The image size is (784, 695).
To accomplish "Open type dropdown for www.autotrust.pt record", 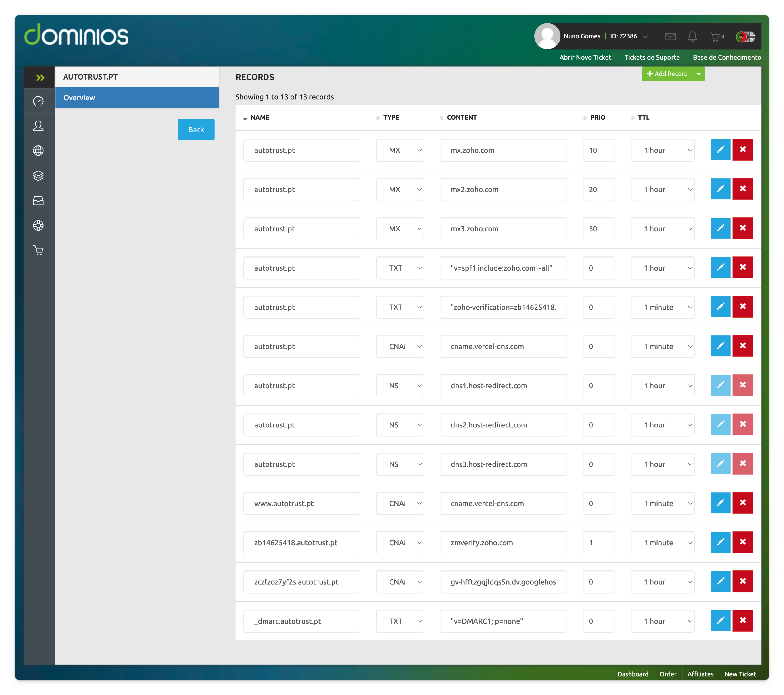I will pyautogui.click(x=400, y=503).
